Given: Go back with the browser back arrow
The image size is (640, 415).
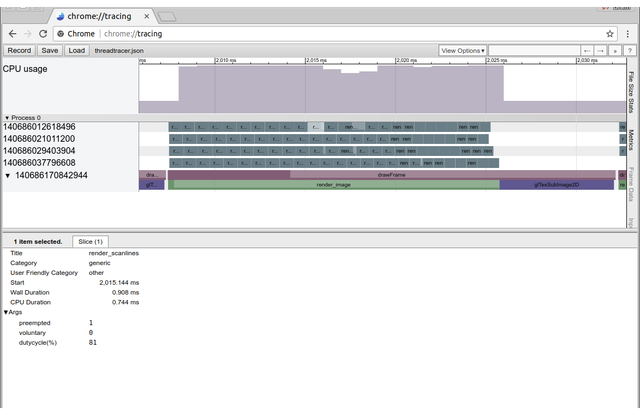Looking at the screenshot, I should tap(13, 34).
